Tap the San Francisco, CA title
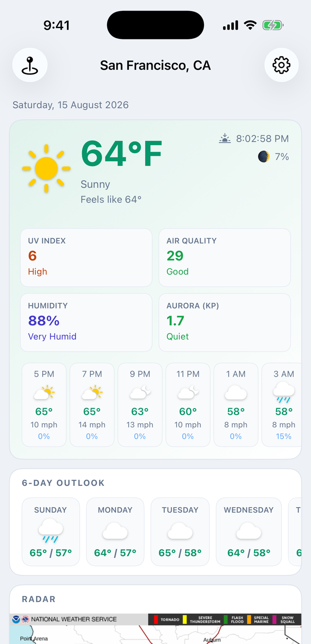Viewport: 311px width, 644px height. click(155, 65)
